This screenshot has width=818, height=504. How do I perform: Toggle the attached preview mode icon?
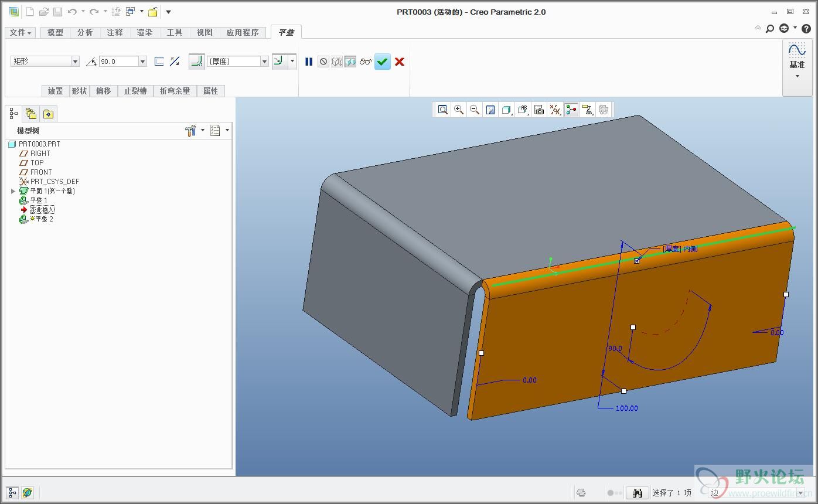point(350,62)
